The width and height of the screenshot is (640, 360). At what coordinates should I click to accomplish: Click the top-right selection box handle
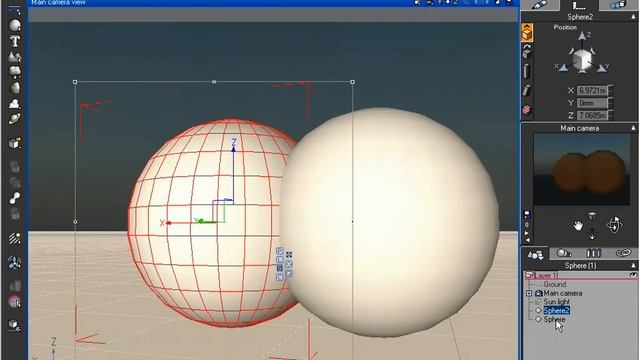click(x=353, y=82)
